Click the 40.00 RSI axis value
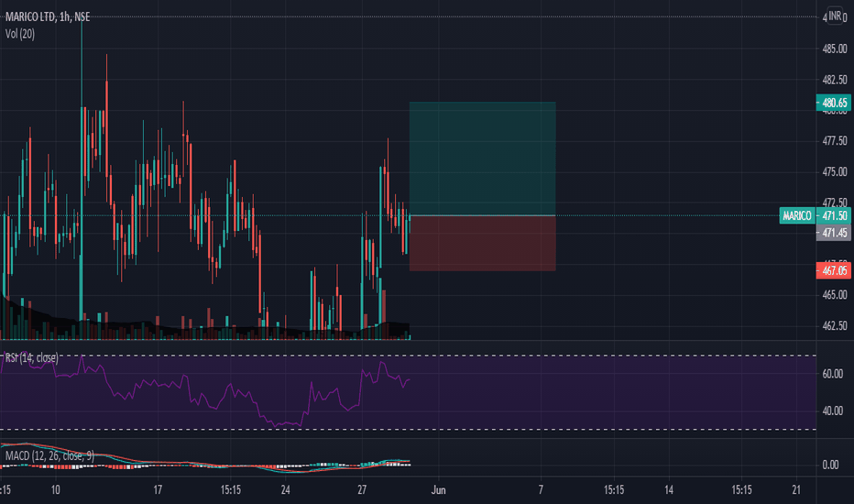Screen dimensions: 854x504 click(833, 411)
